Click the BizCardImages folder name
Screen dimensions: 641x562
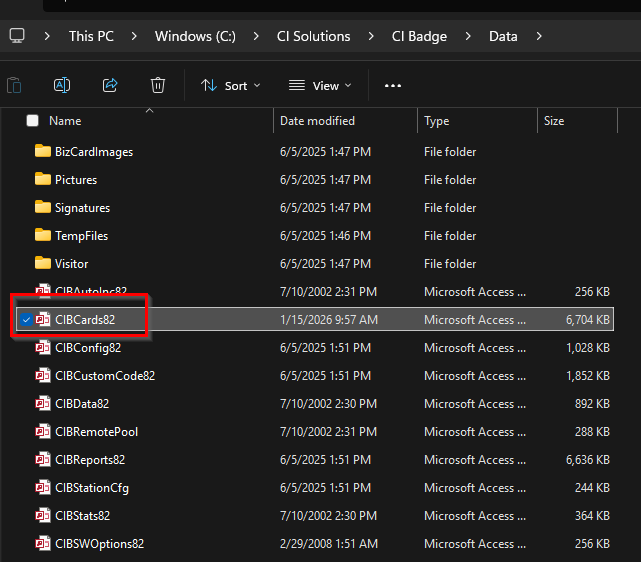coord(94,152)
